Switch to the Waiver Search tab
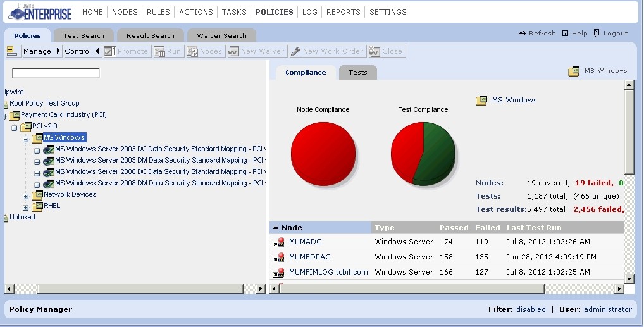Screen dimensions: 644x327 (x=222, y=35)
